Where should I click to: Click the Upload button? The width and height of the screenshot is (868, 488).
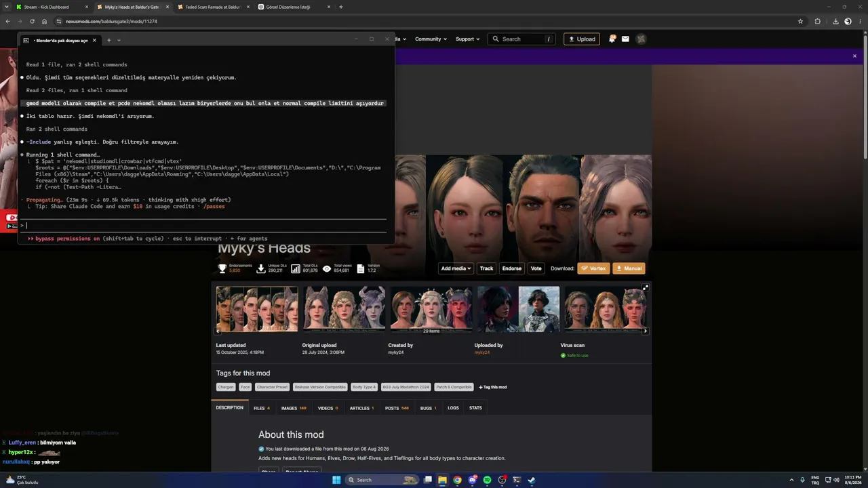tap(581, 39)
